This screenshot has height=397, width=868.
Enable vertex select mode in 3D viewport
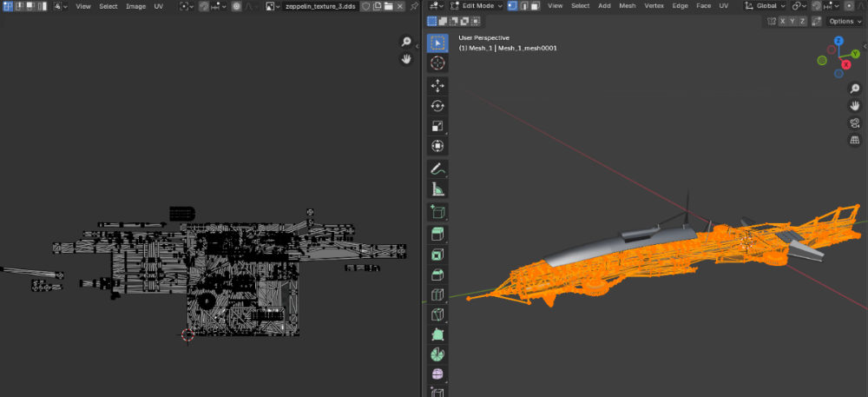512,5
